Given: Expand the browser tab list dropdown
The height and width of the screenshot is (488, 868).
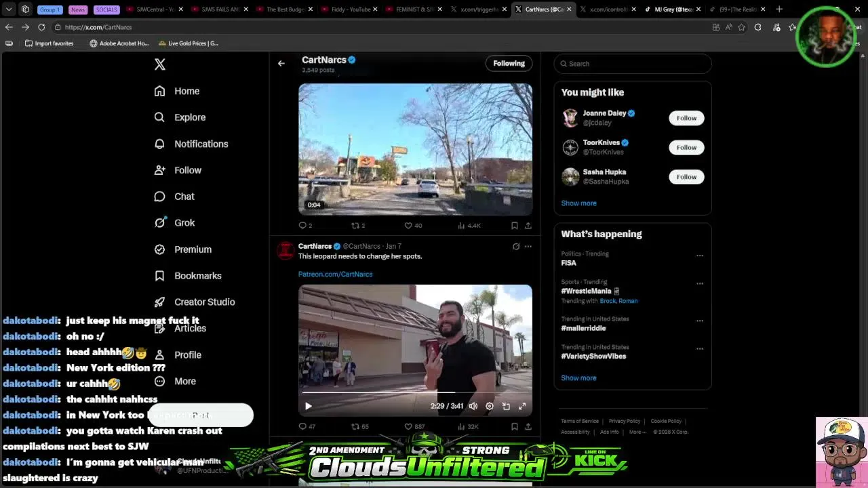Looking at the screenshot, I should [x=9, y=9].
